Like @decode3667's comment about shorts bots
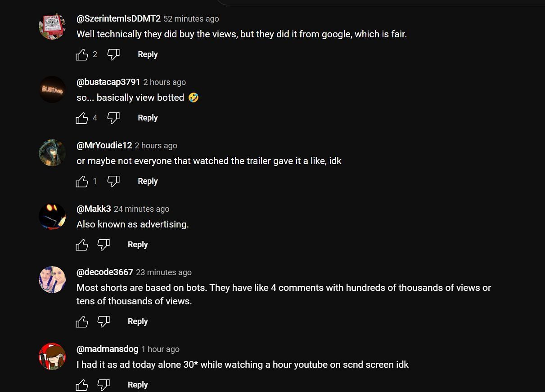 [x=82, y=322]
